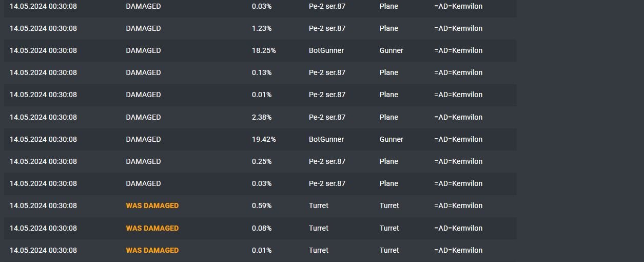Open =AD=Kemvilon in the 19.42% row

point(458,139)
